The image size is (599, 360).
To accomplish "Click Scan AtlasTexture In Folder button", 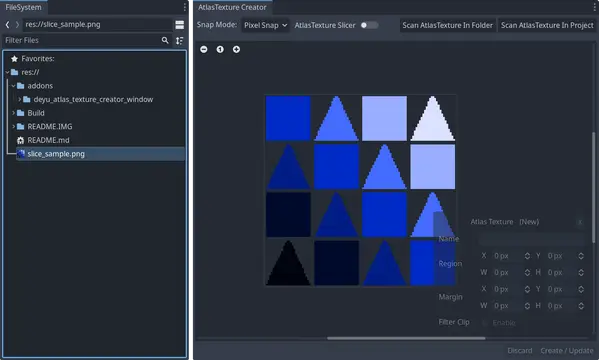I will (447, 25).
